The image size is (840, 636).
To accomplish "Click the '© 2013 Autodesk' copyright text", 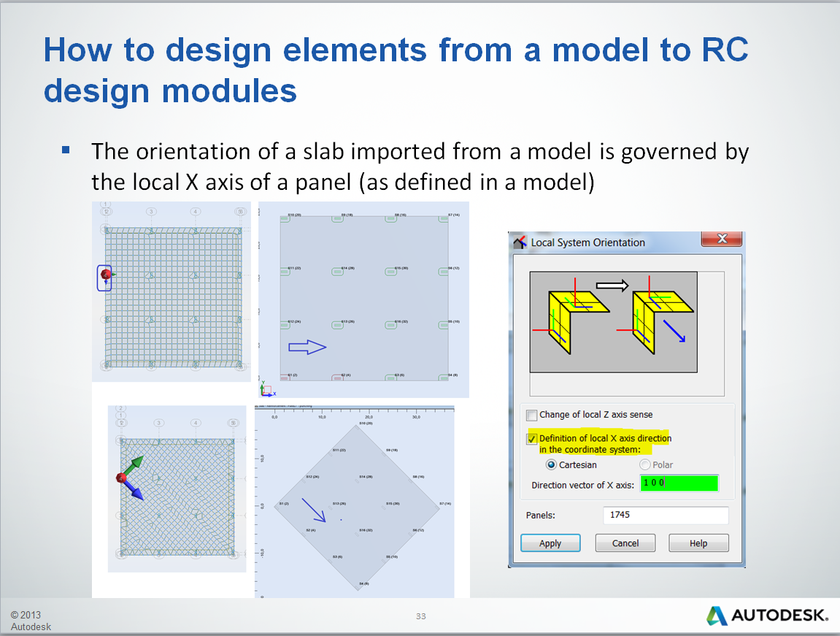I will 31,621.
